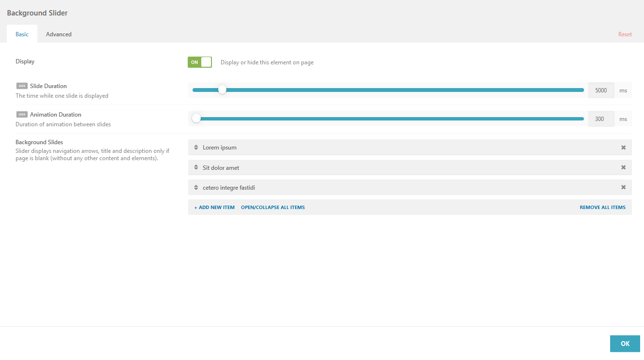Viewport: 644px width, 360px height.
Task: Click 'The time while one slide is displayed' description
Action: (62, 96)
